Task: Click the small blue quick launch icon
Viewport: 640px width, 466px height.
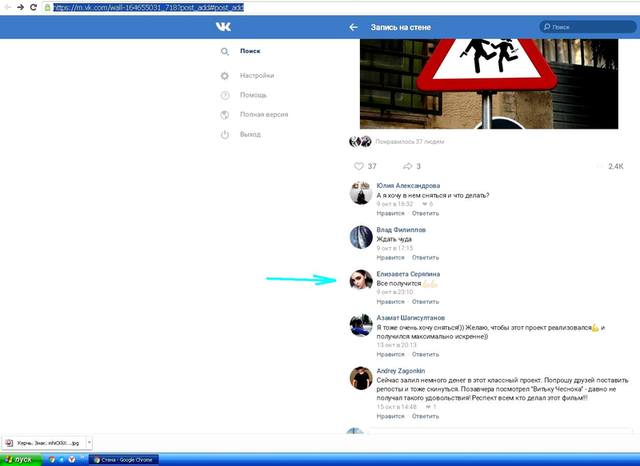Action: [x=62, y=459]
